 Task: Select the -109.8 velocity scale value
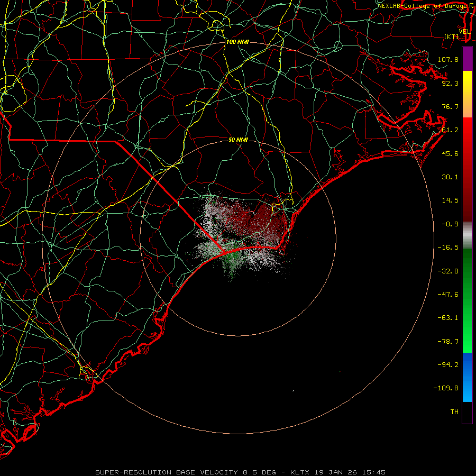(446, 388)
